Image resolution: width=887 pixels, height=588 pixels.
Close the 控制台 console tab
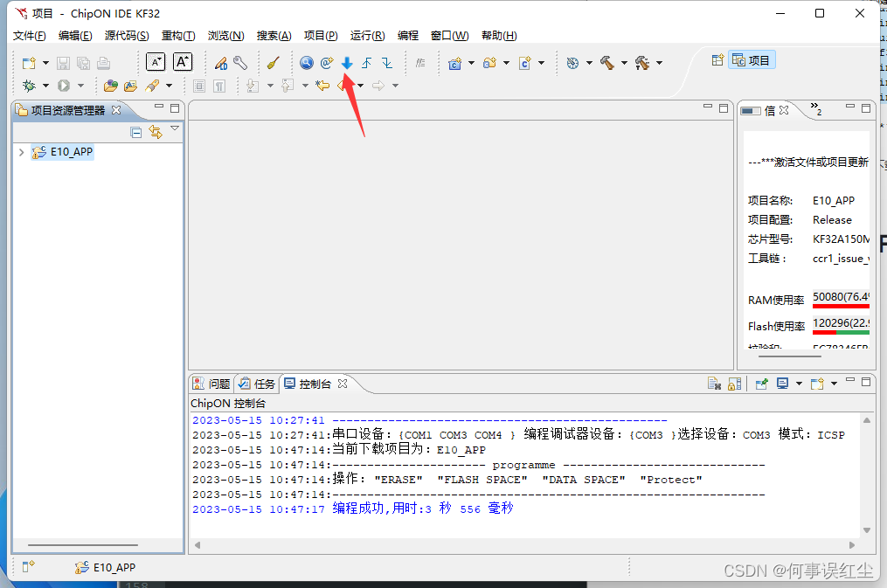(x=343, y=384)
